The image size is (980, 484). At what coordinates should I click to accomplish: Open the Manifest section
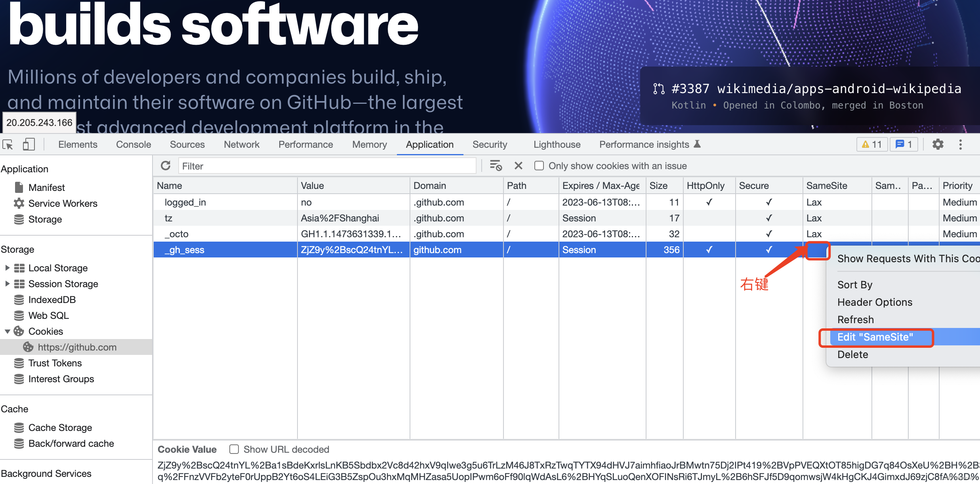[46, 187]
